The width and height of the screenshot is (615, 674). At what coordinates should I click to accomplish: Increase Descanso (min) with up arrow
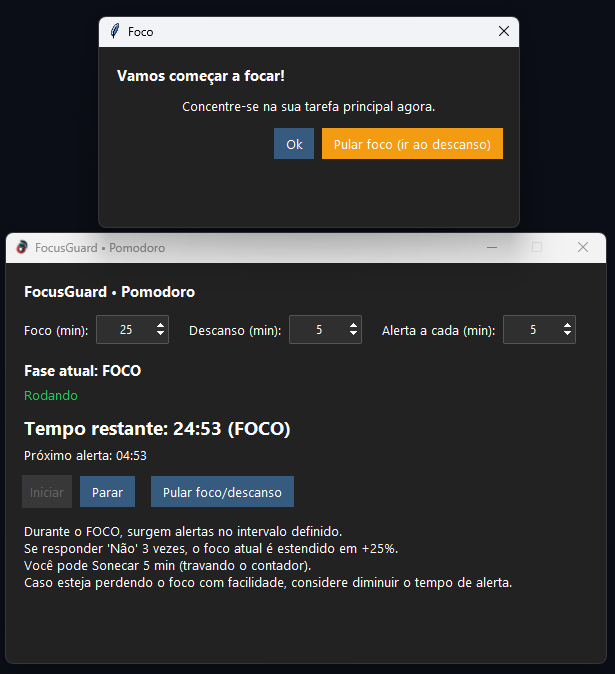coord(353,325)
